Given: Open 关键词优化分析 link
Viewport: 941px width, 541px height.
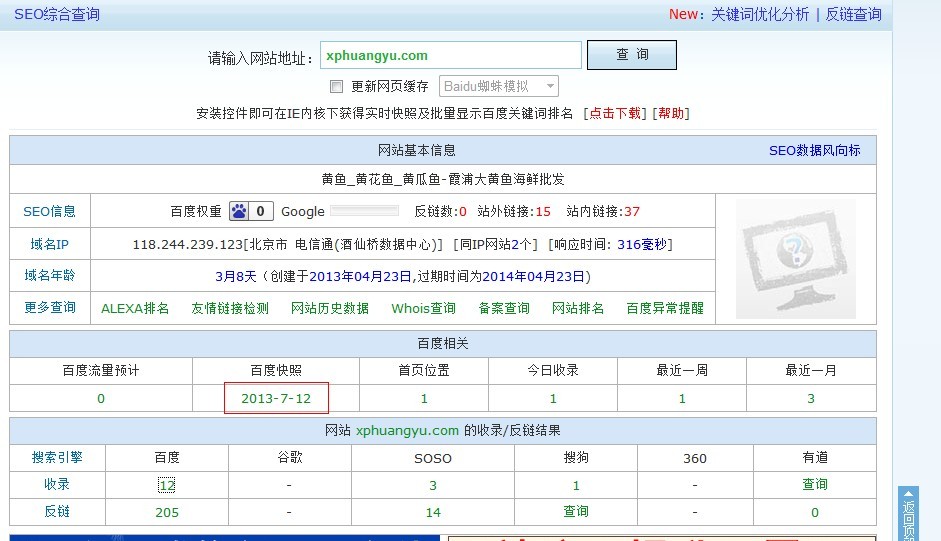Looking at the screenshot, I should tap(760, 14).
